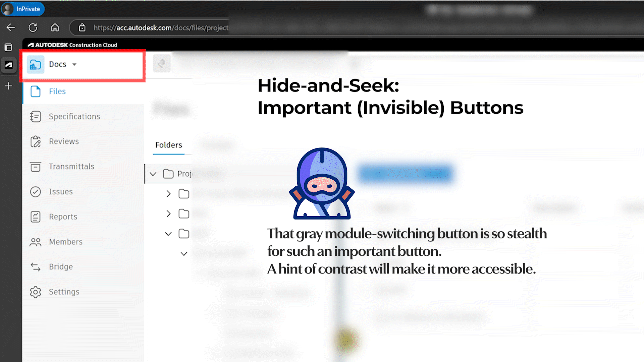Click the blurred blue upload button
This screenshot has width=644, height=362.
(x=405, y=174)
